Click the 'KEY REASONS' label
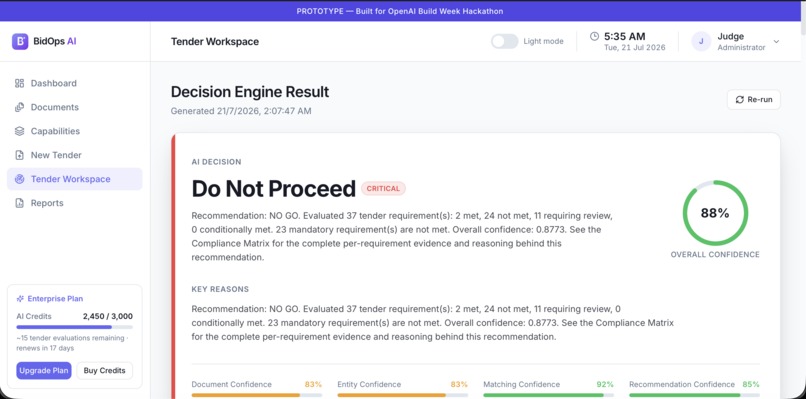The height and width of the screenshot is (399, 806). pos(220,289)
